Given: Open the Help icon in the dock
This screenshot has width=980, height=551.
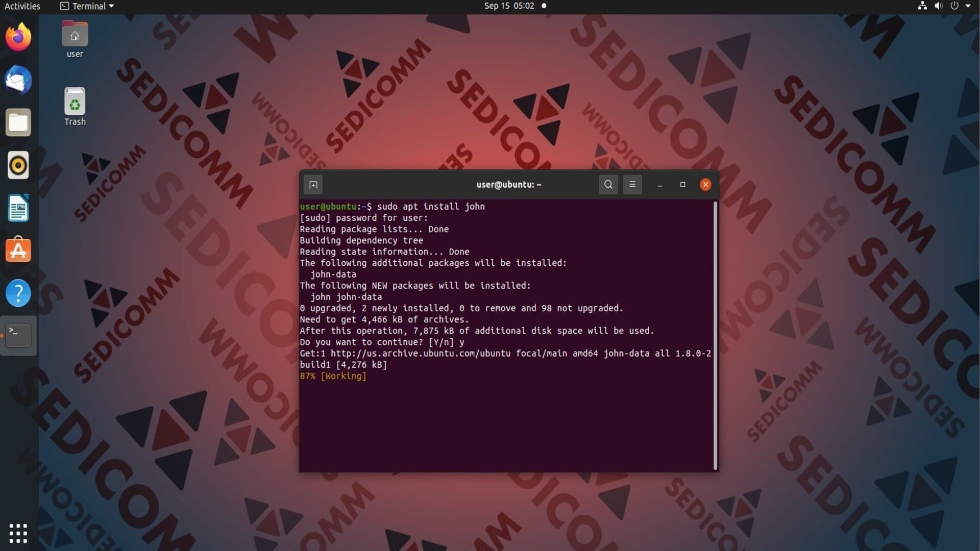Looking at the screenshot, I should pyautogui.click(x=18, y=293).
